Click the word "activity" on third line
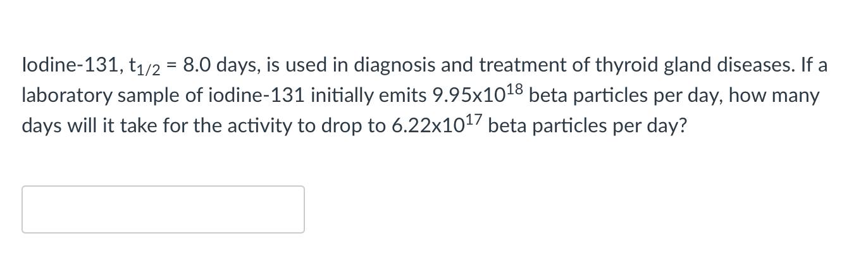 pyautogui.click(x=256, y=126)
